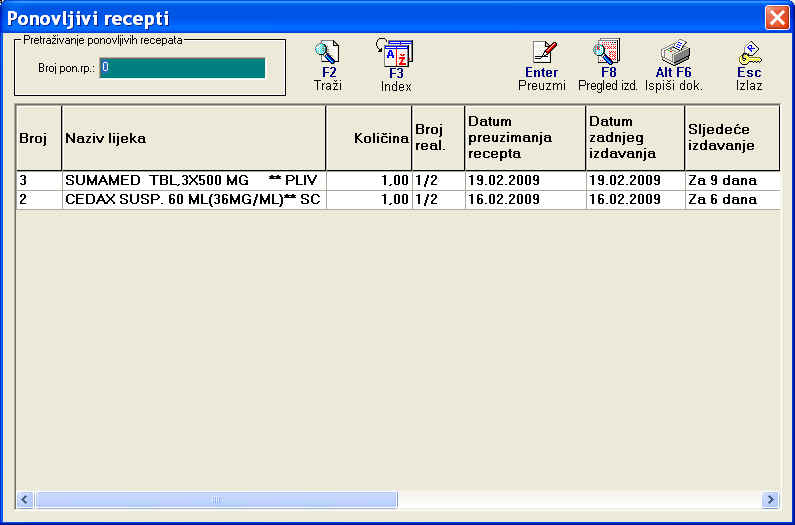This screenshot has width=795, height=525.
Task: Click the Broj real. column header
Action: (439, 138)
